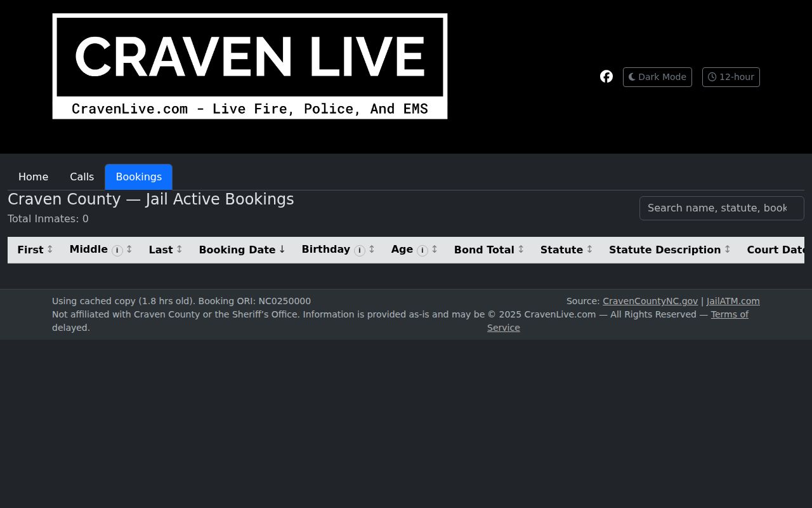812x508 pixels.
Task: Toggle the 12-hour time format
Action: pyautogui.click(x=731, y=77)
